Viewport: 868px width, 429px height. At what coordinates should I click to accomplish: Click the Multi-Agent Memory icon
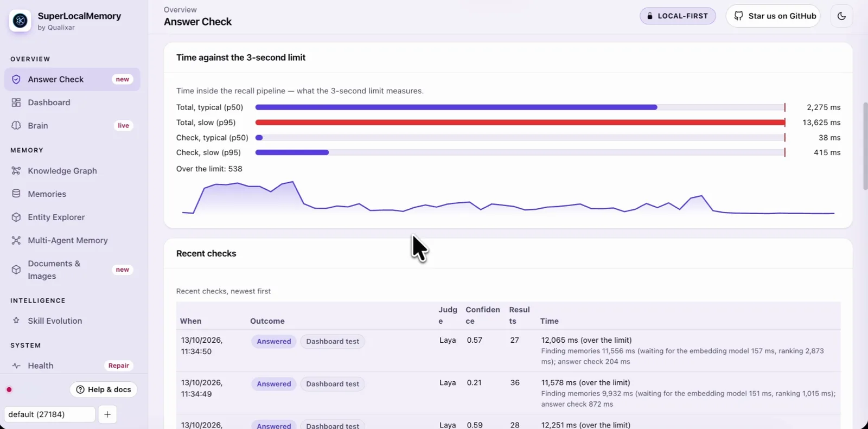point(16,240)
